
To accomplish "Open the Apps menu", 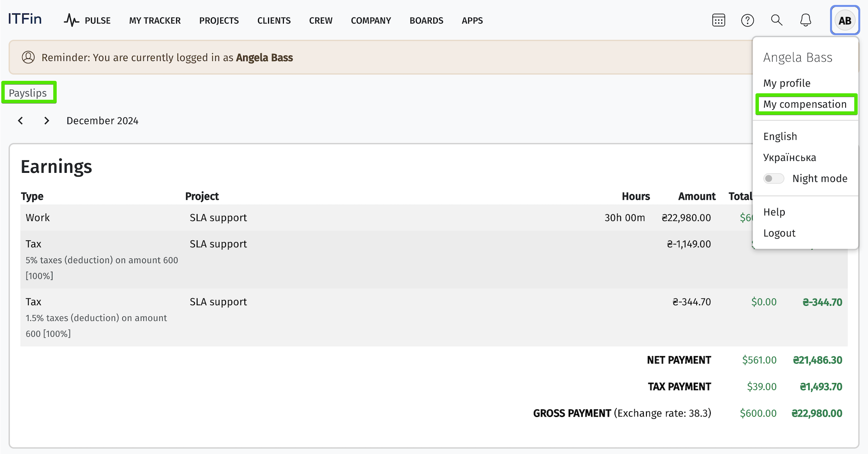I will point(472,21).
